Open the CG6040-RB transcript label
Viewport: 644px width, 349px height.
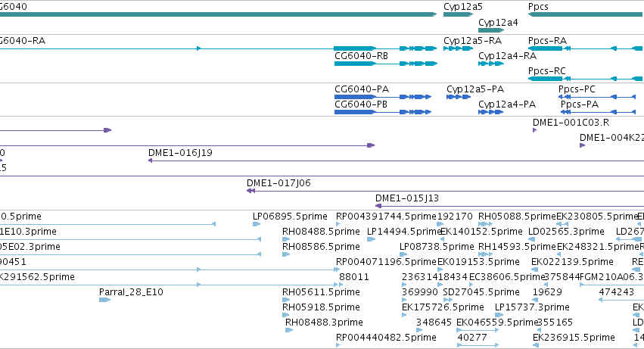point(362,56)
